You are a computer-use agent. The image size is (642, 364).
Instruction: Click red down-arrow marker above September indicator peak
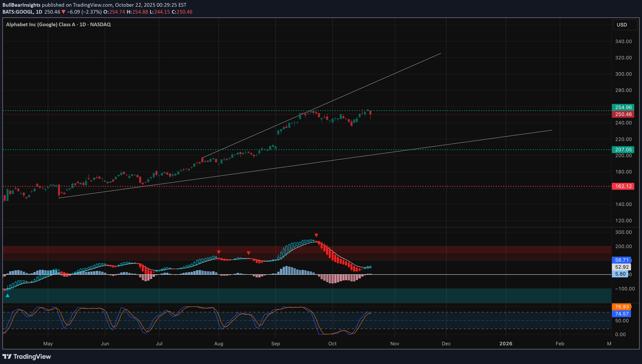316,235
